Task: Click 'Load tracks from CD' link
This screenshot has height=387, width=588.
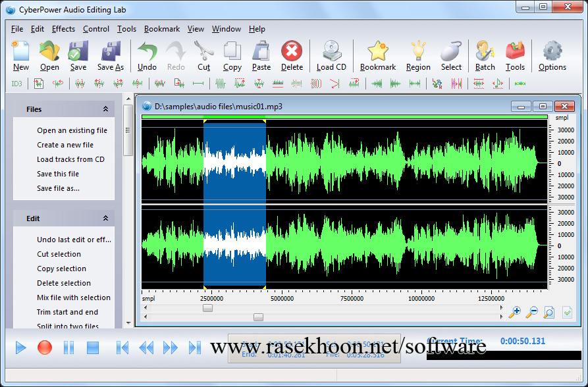Action: tap(70, 159)
